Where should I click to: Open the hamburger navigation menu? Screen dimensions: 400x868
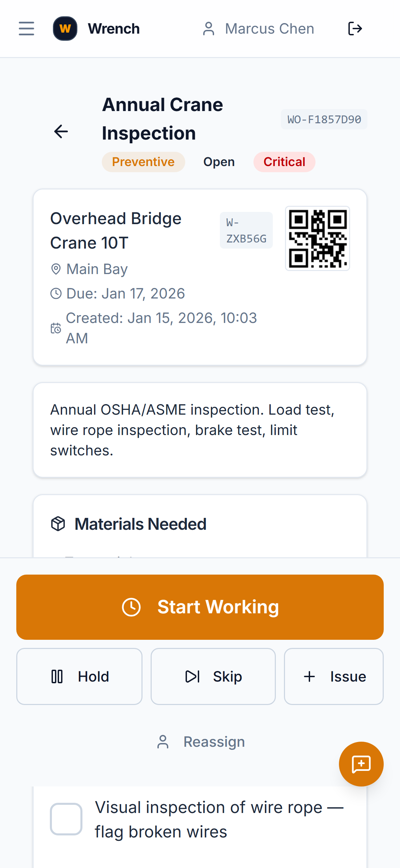pyautogui.click(x=26, y=29)
